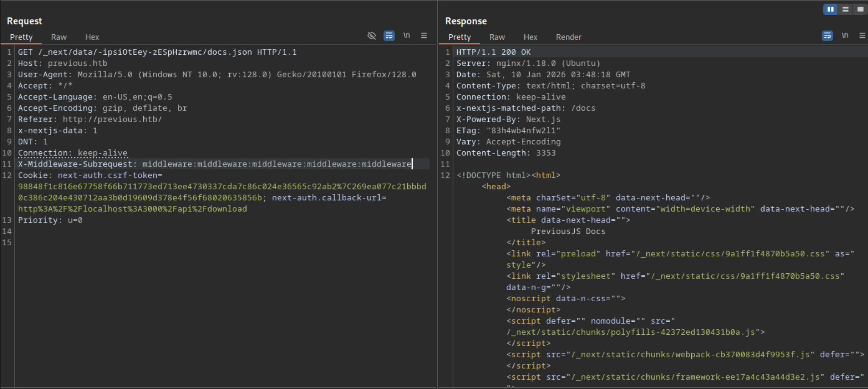Select the Request Hex tab
868x389 pixels.
click(92, 37)
